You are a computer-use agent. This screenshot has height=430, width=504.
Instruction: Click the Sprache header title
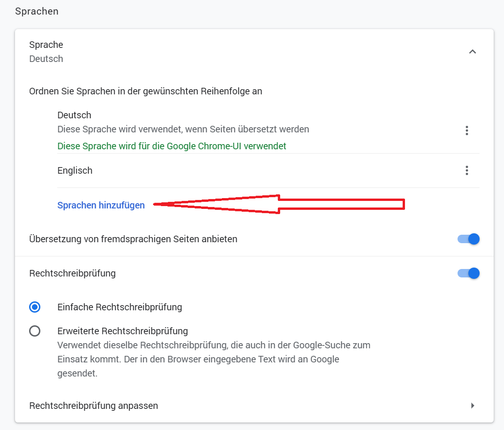(x=46, y=45)
